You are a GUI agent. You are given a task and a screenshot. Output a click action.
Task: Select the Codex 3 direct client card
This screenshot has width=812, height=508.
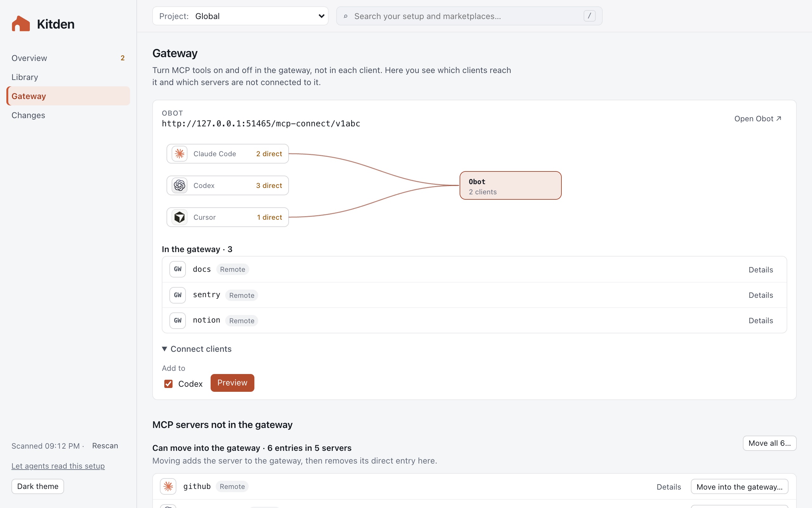point(227,185)
